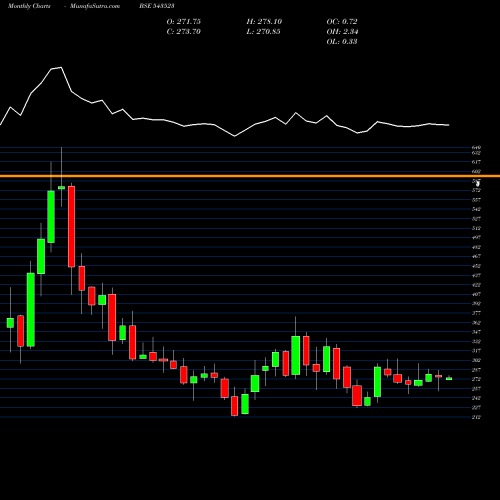Click the orange horizontal price line
The image size is (500, 500).
(x=250, y=176)
